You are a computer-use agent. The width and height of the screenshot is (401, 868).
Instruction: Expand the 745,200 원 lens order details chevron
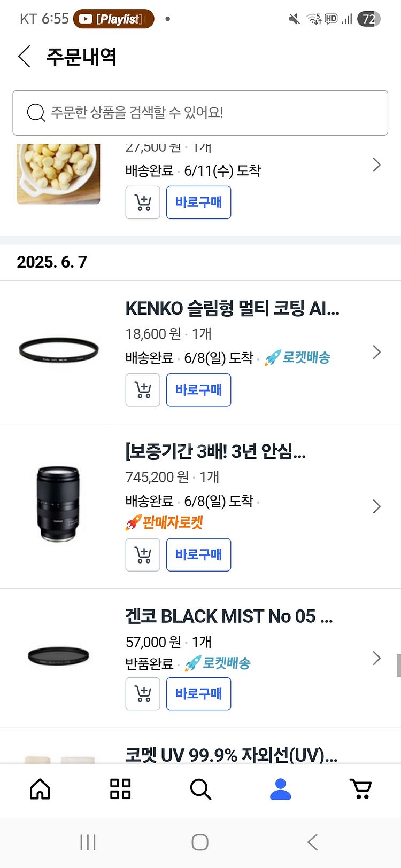376,506
